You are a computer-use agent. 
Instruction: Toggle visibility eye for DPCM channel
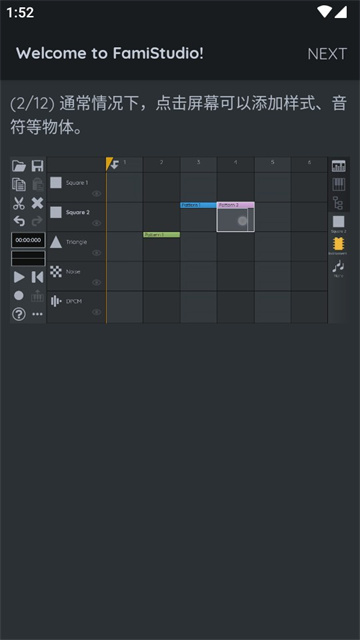(x=96, y=312)
